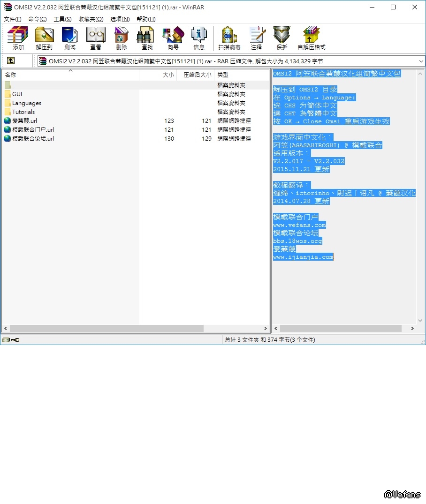The image size is (426, 504).
Task: Click file list scroll right arrow
Action: pyautogui.click(x=265, y=328)
